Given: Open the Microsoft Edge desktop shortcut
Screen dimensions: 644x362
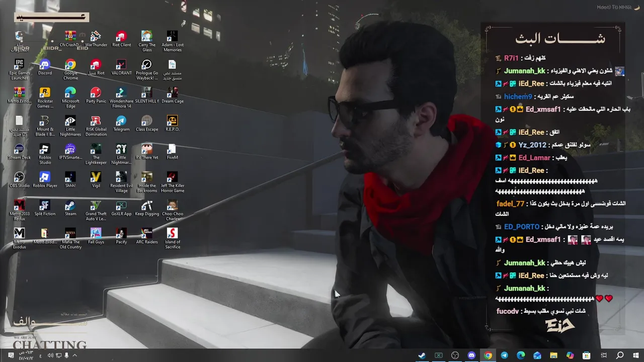Looking at the screenshot, I should 70,98.
